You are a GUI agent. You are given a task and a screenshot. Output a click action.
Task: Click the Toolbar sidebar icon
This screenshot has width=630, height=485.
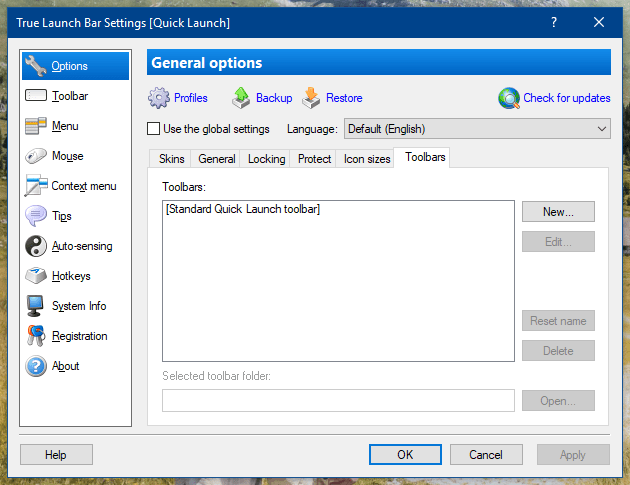click(35, 96)
